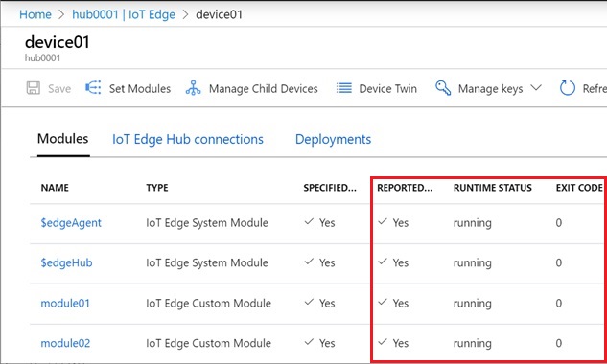Navigate to hub0001 | IoT Edge breadcrumb
Viewport: 607px width, 364px height.
[x=124, y=14]
